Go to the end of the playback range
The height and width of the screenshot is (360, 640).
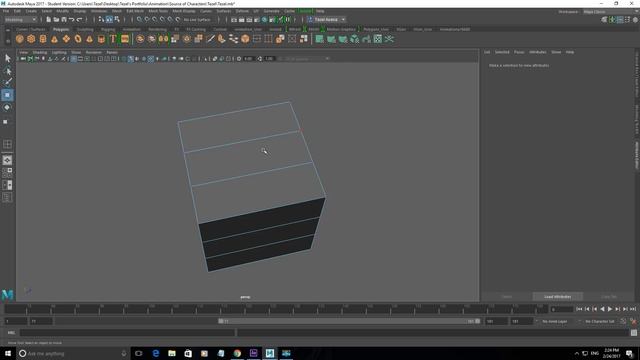coord(633,309)
